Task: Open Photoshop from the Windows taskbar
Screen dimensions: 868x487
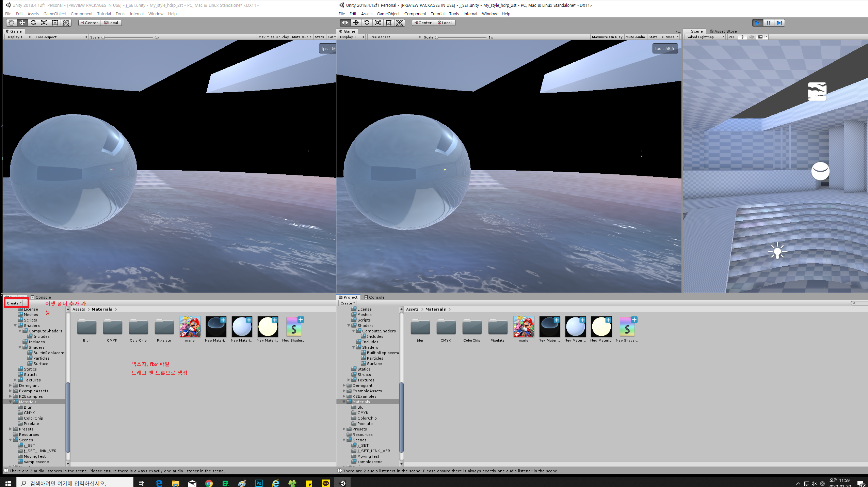Action: (x=259, y=483)
